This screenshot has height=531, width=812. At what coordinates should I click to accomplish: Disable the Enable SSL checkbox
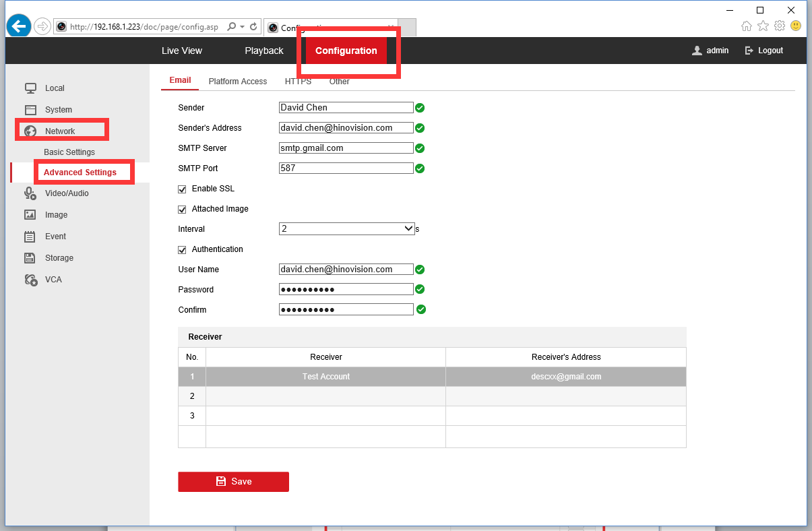(182, 189)
